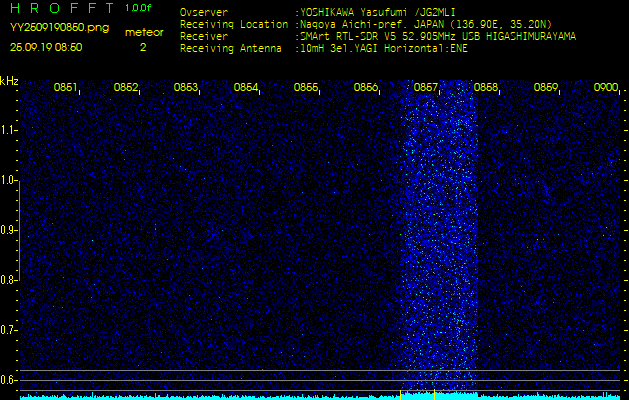Click the 0859 time marker
629x400 pixels.
tap(546, 87)
